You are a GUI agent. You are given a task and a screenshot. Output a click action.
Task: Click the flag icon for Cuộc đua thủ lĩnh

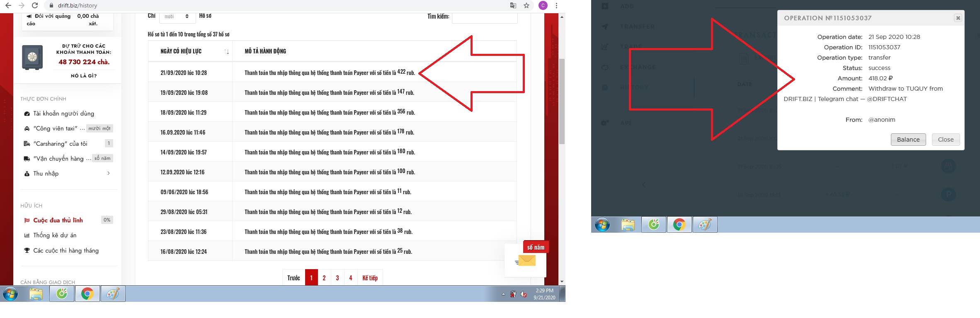pyautogui.click(x=27, y=220)
